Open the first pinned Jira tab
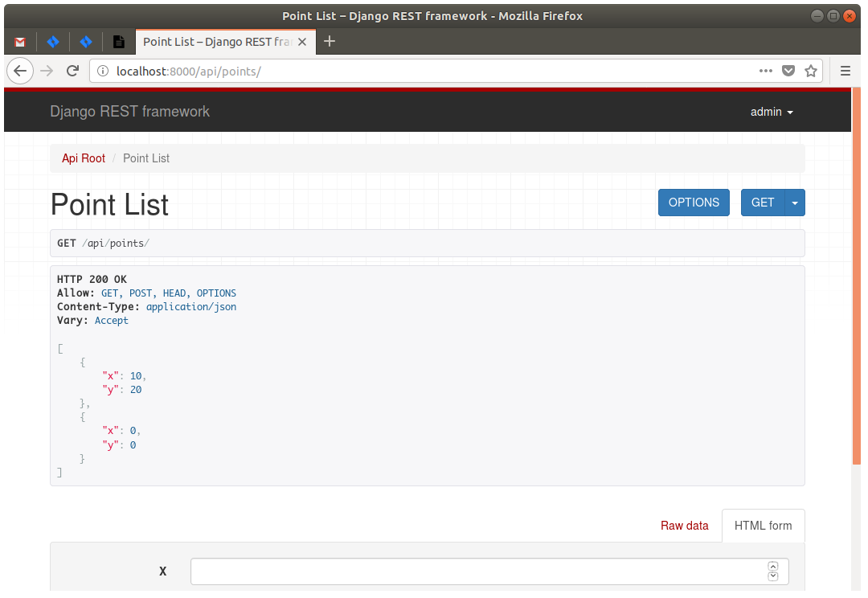868x598 pixels. click(53, 42)
